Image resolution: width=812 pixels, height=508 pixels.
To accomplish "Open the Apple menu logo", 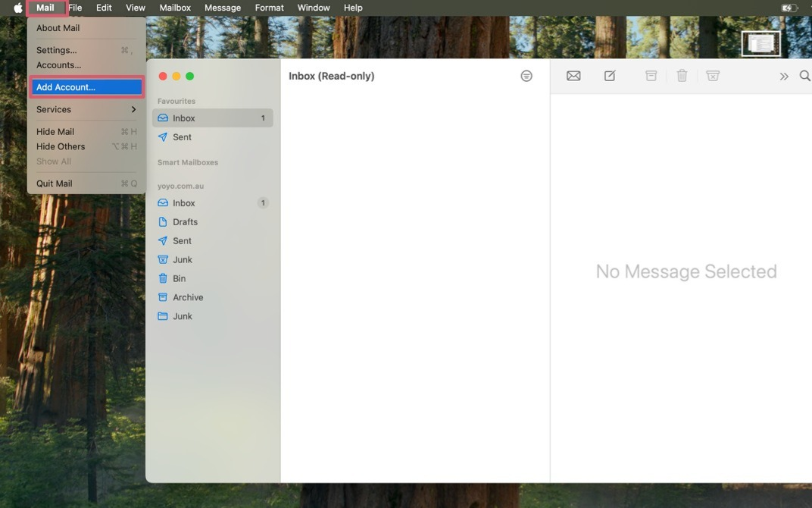I will click(x=18, y=8).
